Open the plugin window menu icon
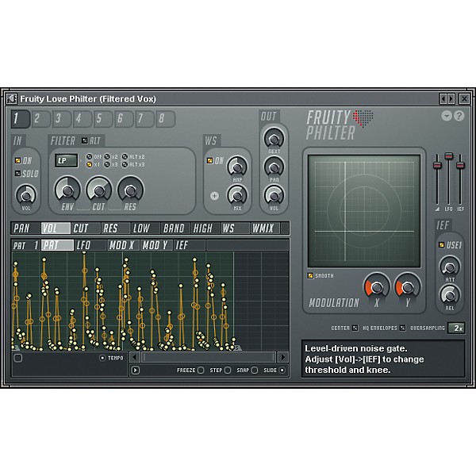Image resolution: width=476 pixels, height=476 pixels. [x=12, y=98]
